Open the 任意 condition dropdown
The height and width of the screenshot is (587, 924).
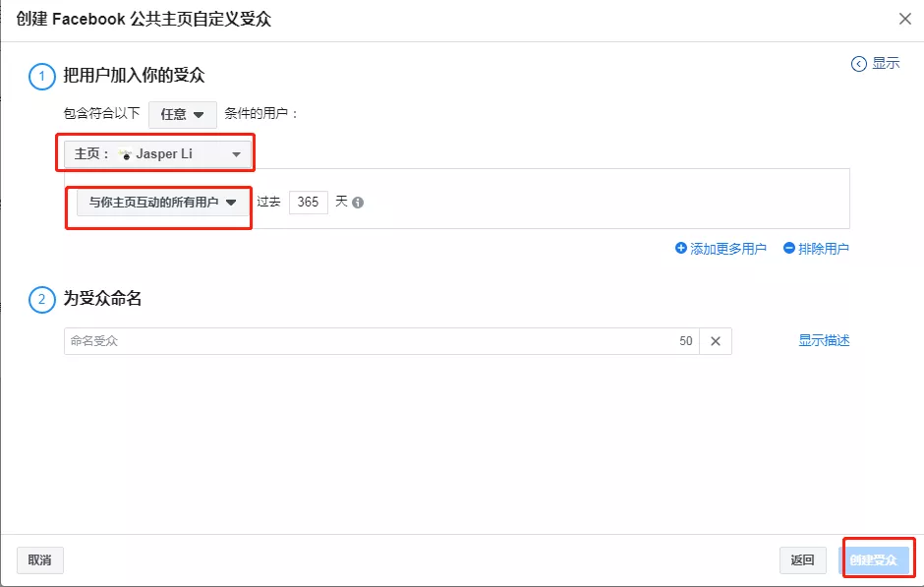(x=182, y=114)
